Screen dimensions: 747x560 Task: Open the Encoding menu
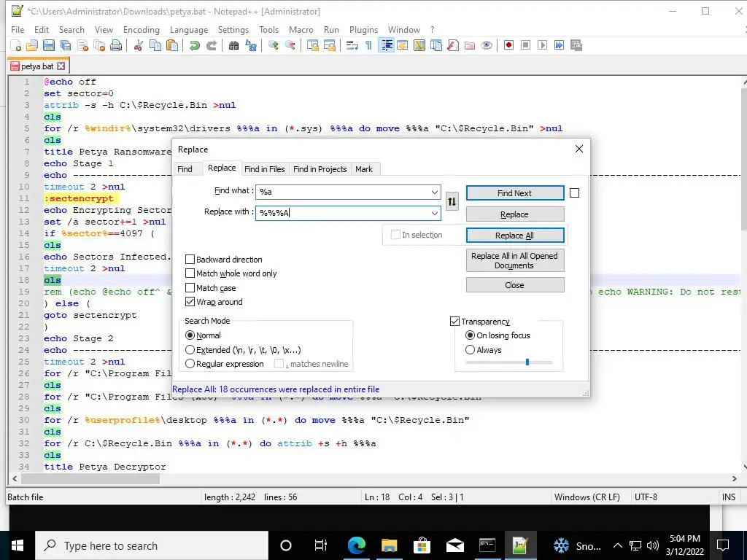click(142, 29)
